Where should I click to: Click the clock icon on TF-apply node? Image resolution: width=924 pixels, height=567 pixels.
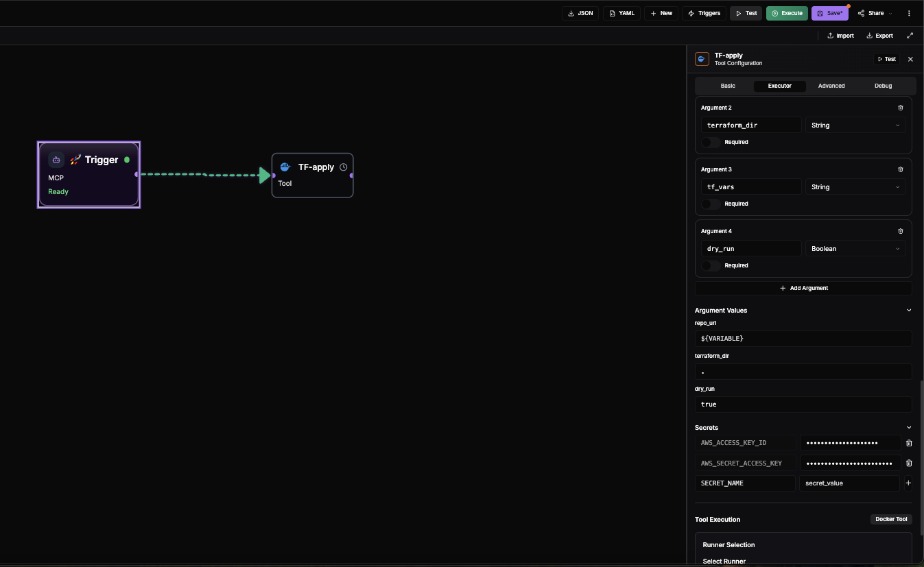344,167
